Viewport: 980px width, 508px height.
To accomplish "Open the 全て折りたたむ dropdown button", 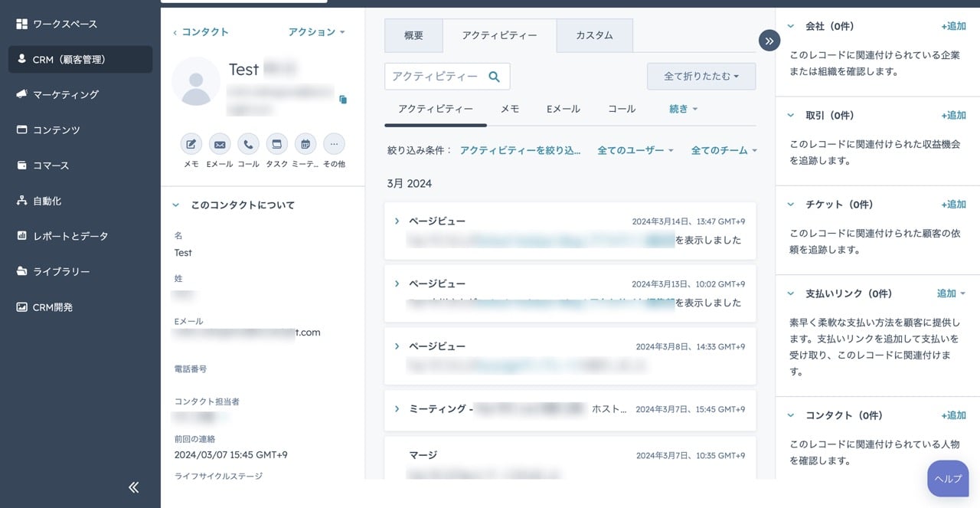I will point(701,77).
